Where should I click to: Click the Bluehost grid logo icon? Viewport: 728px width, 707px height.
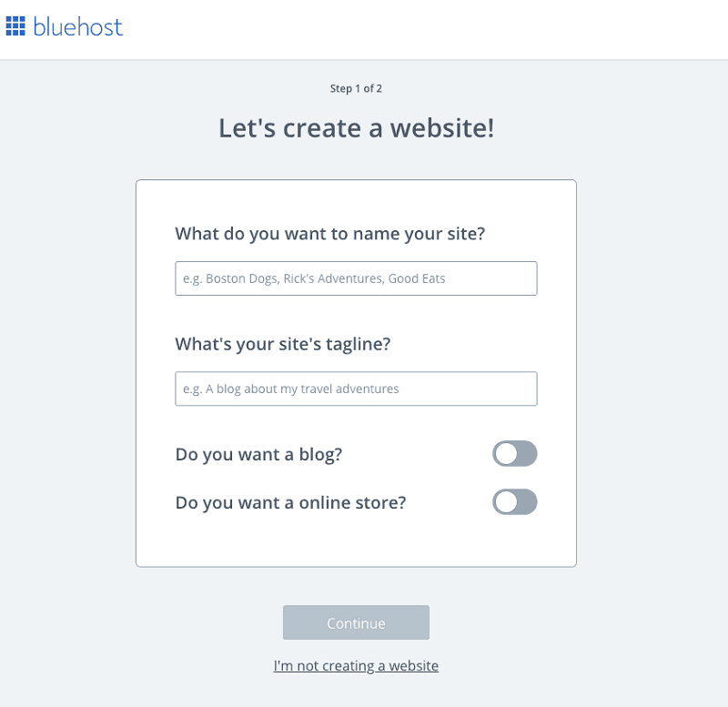coord(15,26)
